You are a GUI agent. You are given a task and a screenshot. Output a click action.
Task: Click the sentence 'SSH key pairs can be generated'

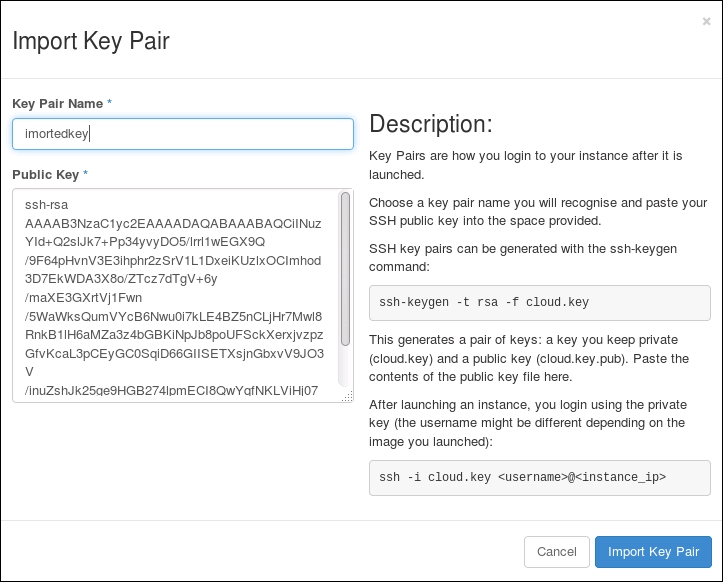(x=538, y=258)
